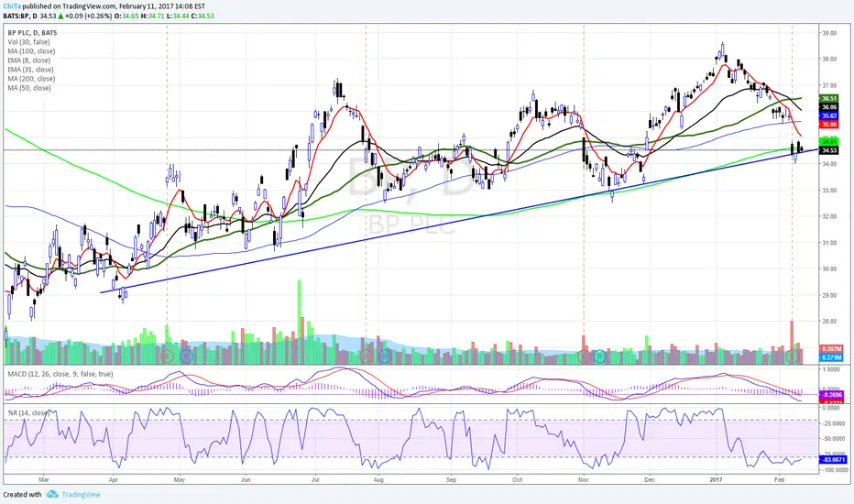Screen dimensions: 854x504
Task: Select the Vol (30, false) indicator label
Action: pyautogui.click(x=29, y=42)
